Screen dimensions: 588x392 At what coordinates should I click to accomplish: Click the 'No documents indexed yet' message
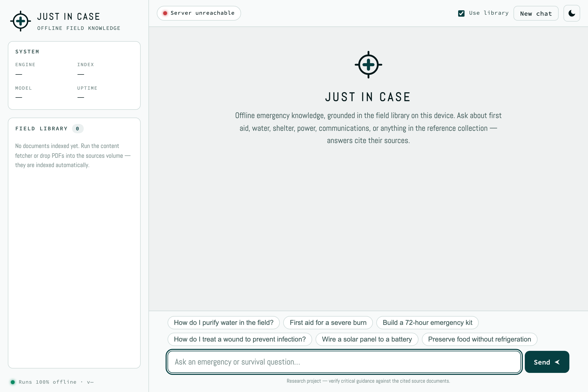[73, 156]
